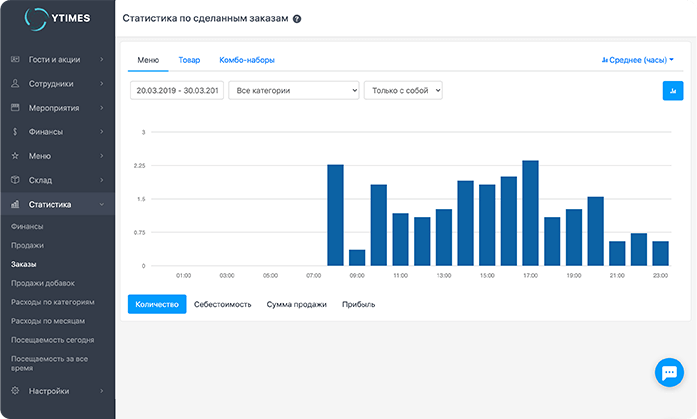The width and height of the screenshot is (697, 419).
Task: Switch to the Комбо-наборы tab
Action: click(x=247, y=60)
